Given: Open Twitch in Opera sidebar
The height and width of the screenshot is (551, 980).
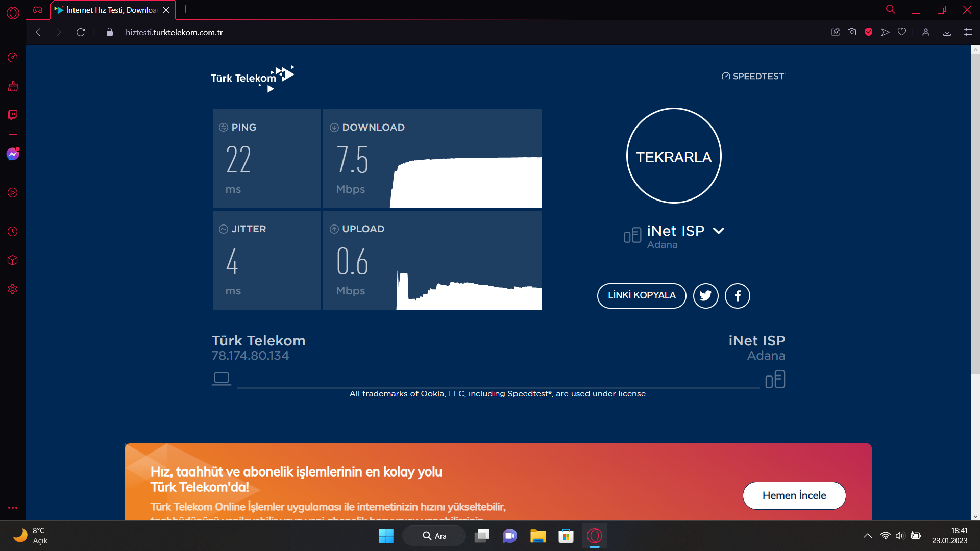Looking at the screenshot, I should tap(13, 115).
